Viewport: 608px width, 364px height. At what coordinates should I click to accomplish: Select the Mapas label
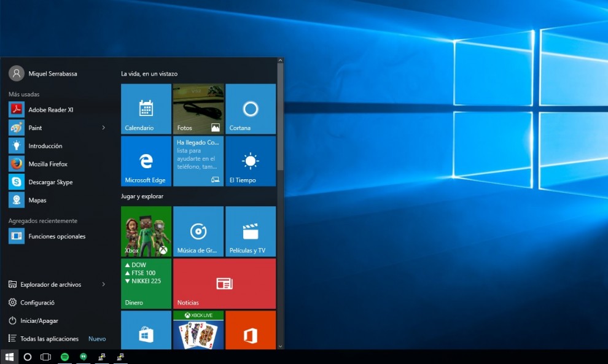(x=37, y=200)
